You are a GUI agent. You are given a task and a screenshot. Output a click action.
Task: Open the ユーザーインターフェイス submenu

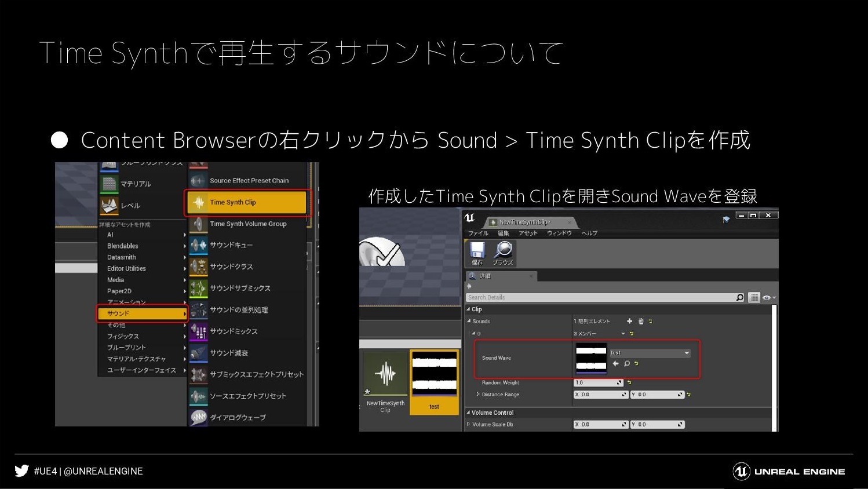(x=143, y=370)
